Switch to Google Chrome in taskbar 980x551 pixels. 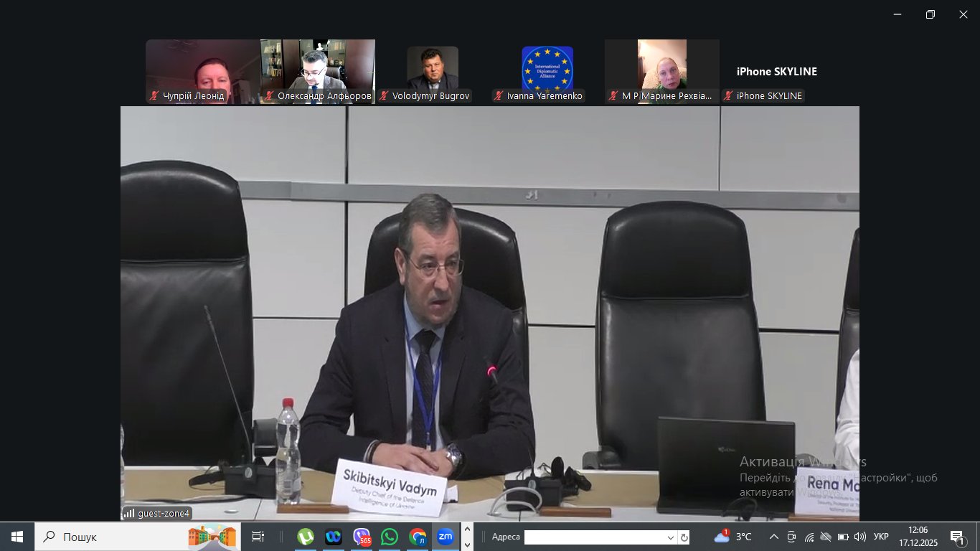pyautogui.click(x=418, y=537)
